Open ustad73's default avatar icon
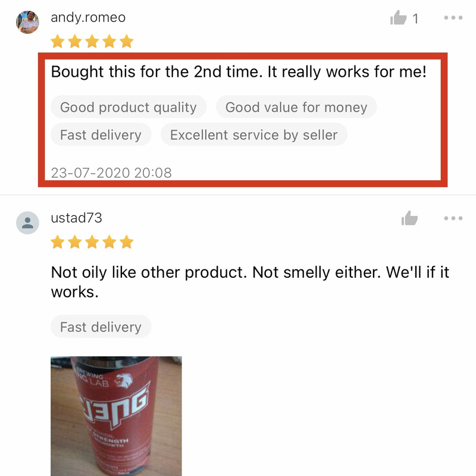Image resolution: width=476 pixels, height=476 pixels. click(x=27, y=223)
